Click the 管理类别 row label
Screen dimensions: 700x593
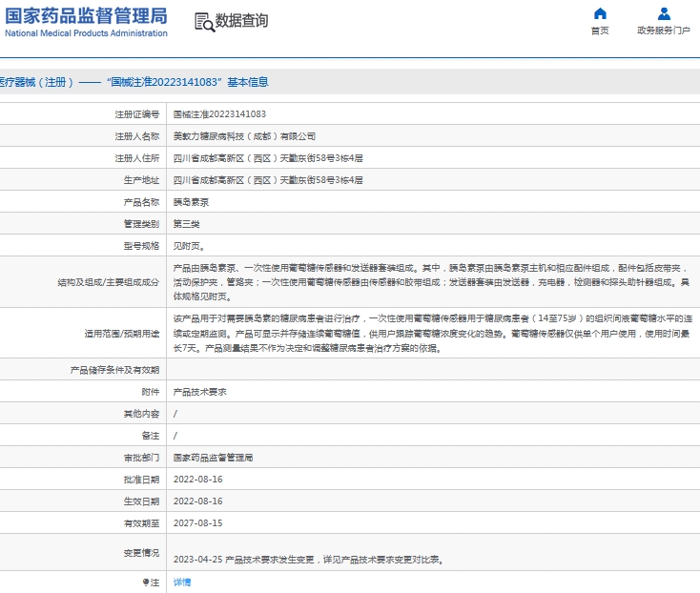pyautogui.click(x=141, y=224)
